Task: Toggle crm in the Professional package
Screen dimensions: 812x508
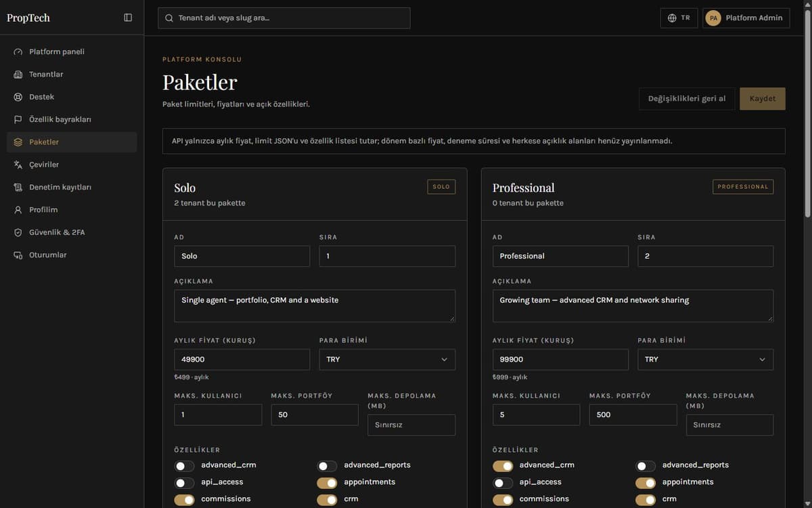Action: [646, 500]
